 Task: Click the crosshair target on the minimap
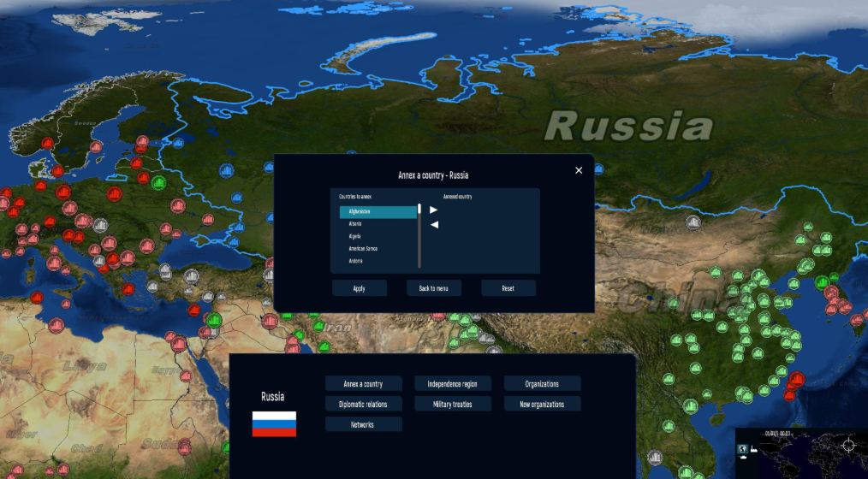(848, 446)
